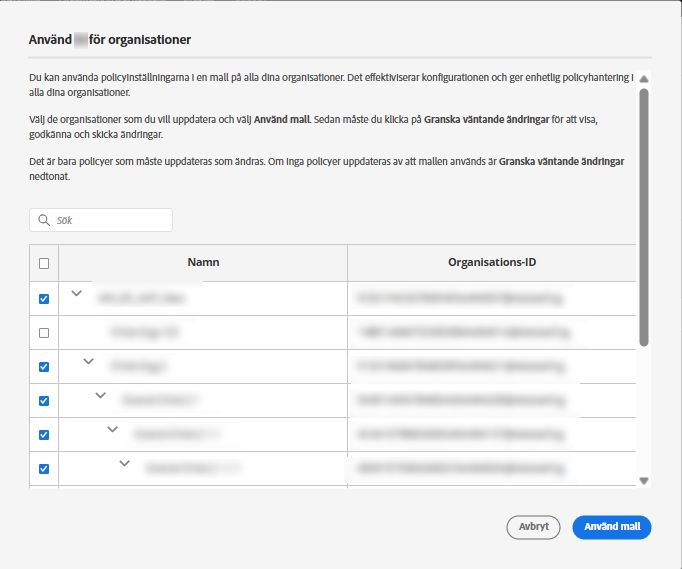Click the Avbryt button
The image size is (682, 569).
tap(533, 527)
